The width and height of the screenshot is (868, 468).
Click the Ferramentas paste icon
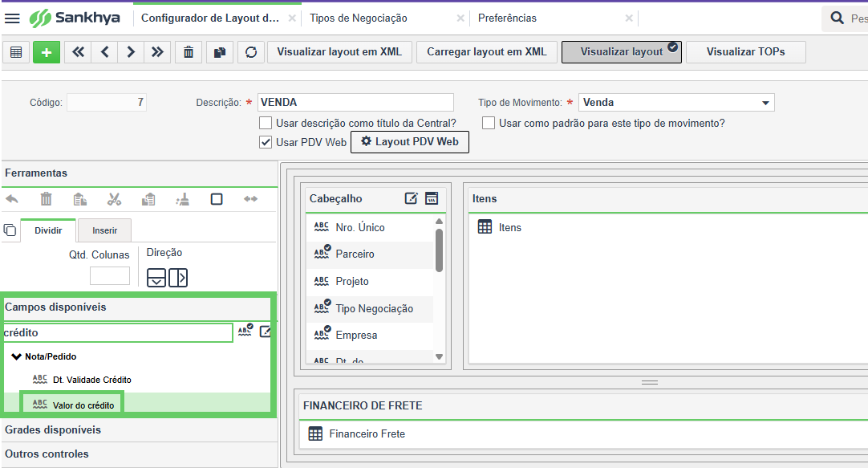click(79, 199)
